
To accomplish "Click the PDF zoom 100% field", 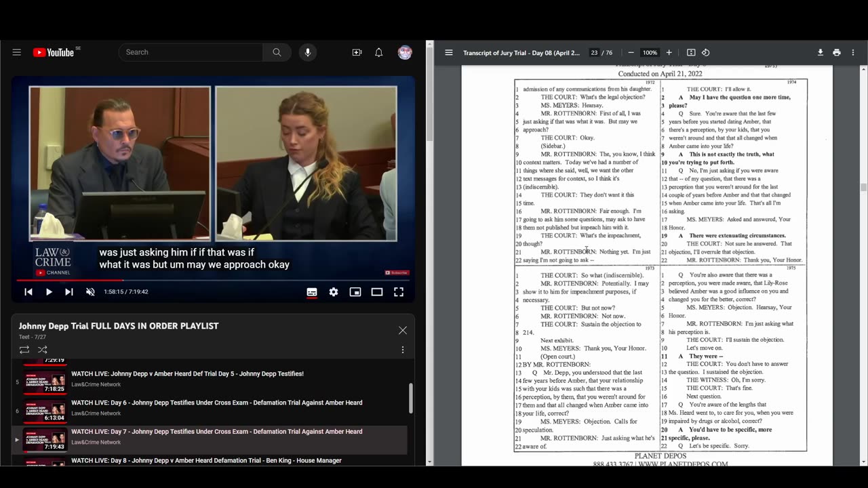I will click(650, 52).
